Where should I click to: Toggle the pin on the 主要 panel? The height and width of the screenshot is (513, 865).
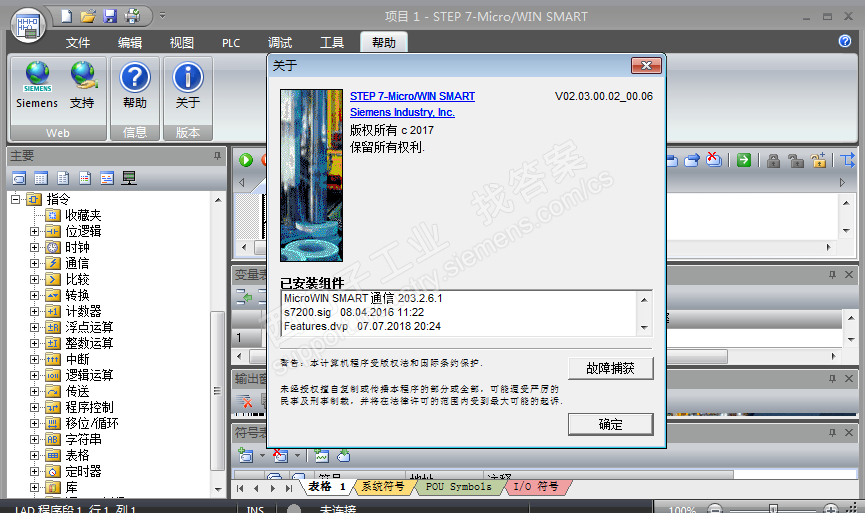(x=217, y=156)
